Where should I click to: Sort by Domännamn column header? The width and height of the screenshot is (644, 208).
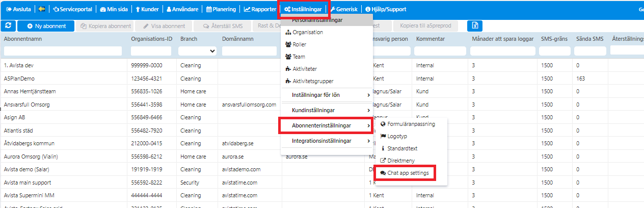238,39
